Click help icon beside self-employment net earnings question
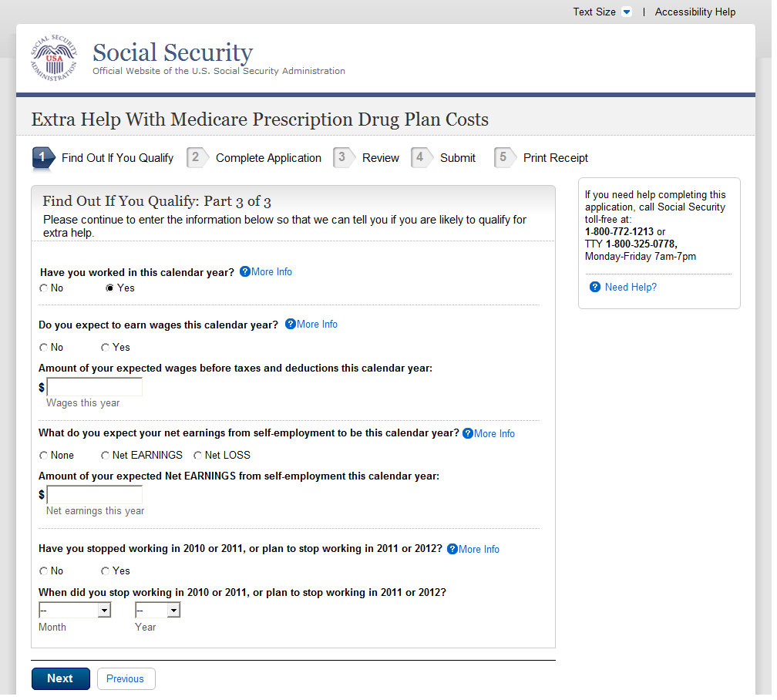Image resolution: width=777 pixels, height=700 pixels. coord(468,434)
